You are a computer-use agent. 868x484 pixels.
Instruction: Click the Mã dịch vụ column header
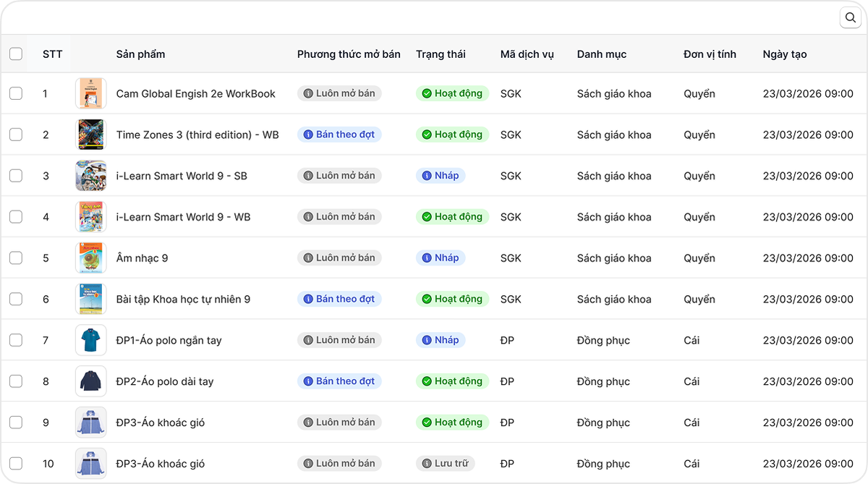pos(527,54)
